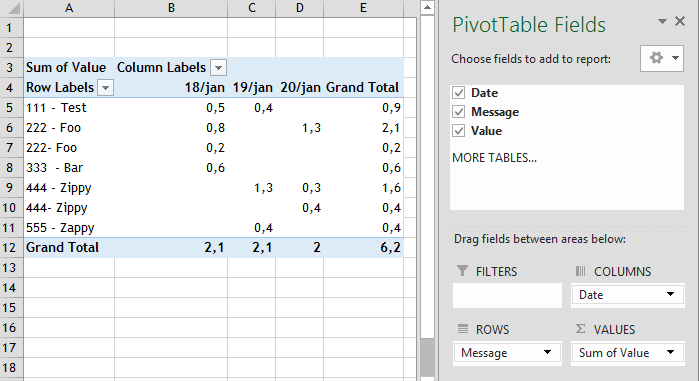The image size is (699, 381).
Task: Click the vertical scrollbar up arrow
Action: (x=428, y=8)
